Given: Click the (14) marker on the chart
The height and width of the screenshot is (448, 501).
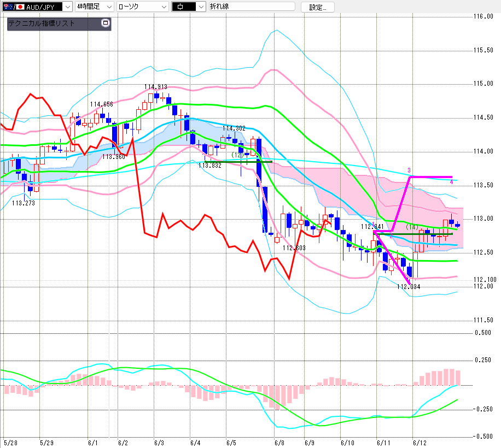Looking at the screenshot, I should click(x=412, y=227).
